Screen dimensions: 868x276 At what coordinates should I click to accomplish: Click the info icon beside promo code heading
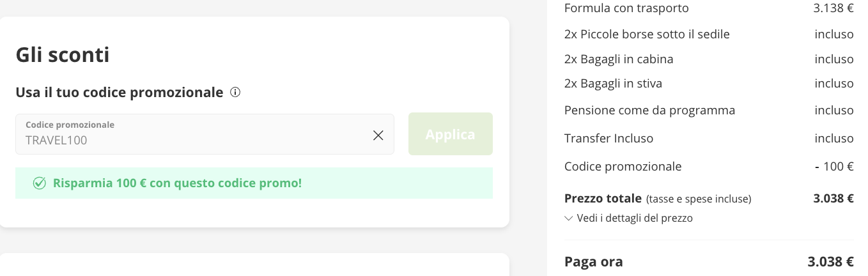tap(235, 93)
